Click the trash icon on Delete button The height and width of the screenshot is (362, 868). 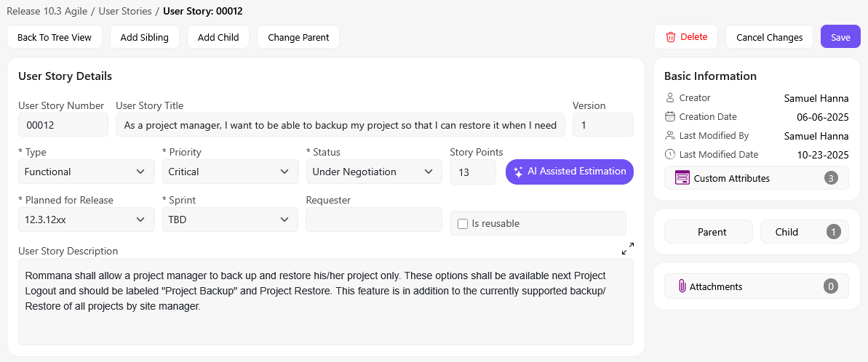(x=671, y=37)
